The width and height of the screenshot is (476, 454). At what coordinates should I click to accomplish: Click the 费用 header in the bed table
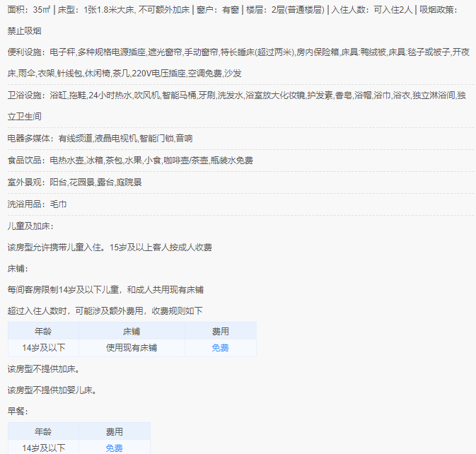pos(220,331)
